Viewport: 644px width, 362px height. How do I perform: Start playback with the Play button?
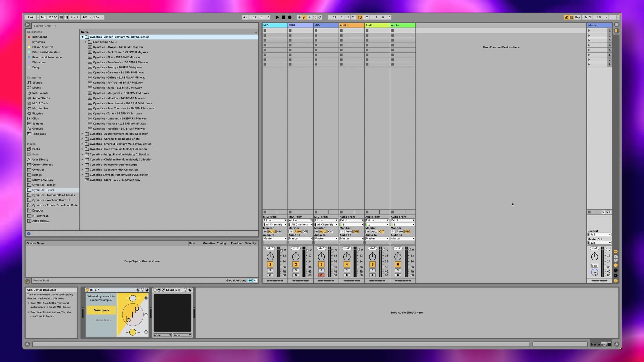click(277, 17)
